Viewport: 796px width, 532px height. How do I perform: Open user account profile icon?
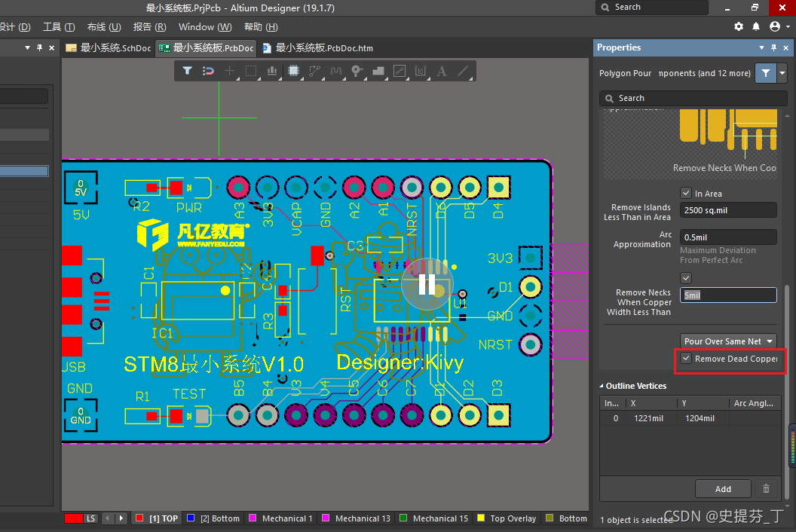775,26
